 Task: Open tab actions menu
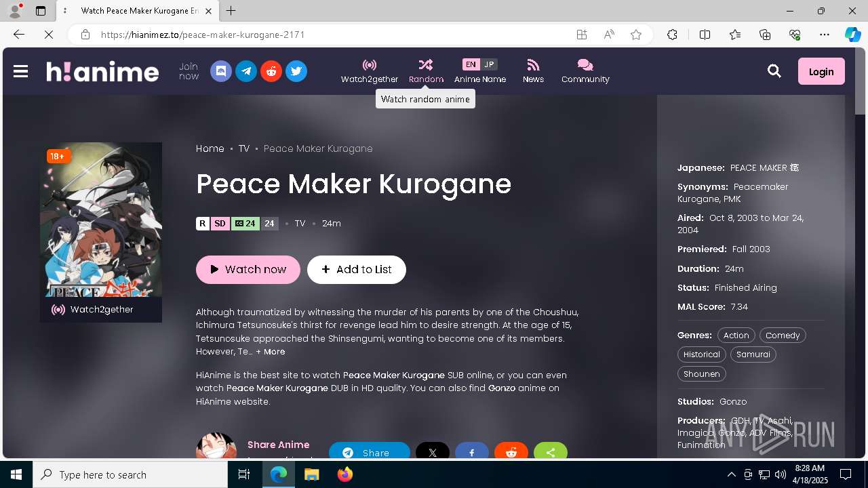41,11
